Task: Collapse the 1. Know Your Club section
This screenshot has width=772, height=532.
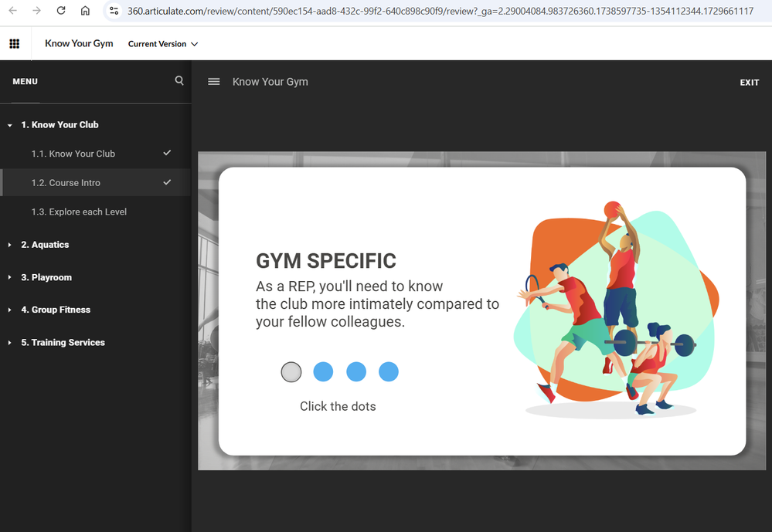Action: coord(9,125)
